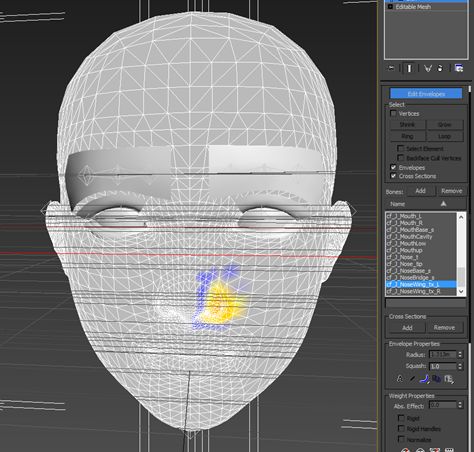Image resolution: width=474 pixels, height=452 pixels.
Task: Toggle Show End Result icon
Action: (409, 68)
